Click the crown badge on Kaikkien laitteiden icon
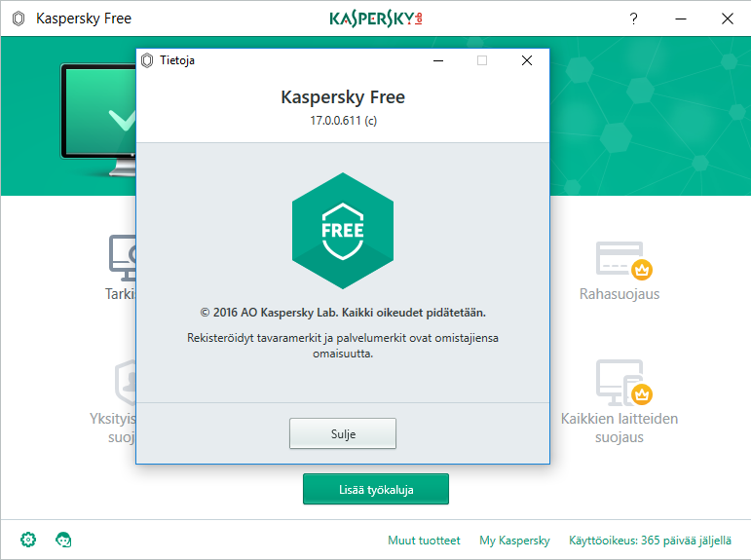Screen dimensions: 751x560 (x=642, y=394)
